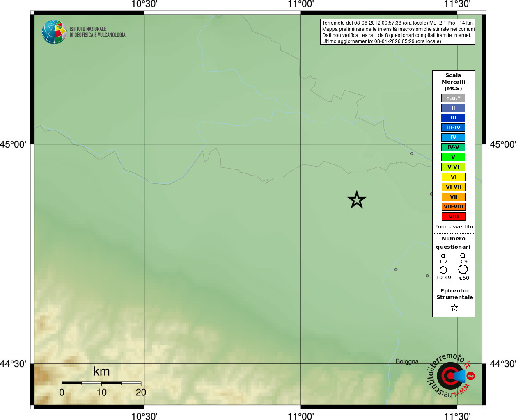Screen dimensions: 516x420
Task: Click the ≥50 questionnaires circle symbol
Action: (463, 269)
